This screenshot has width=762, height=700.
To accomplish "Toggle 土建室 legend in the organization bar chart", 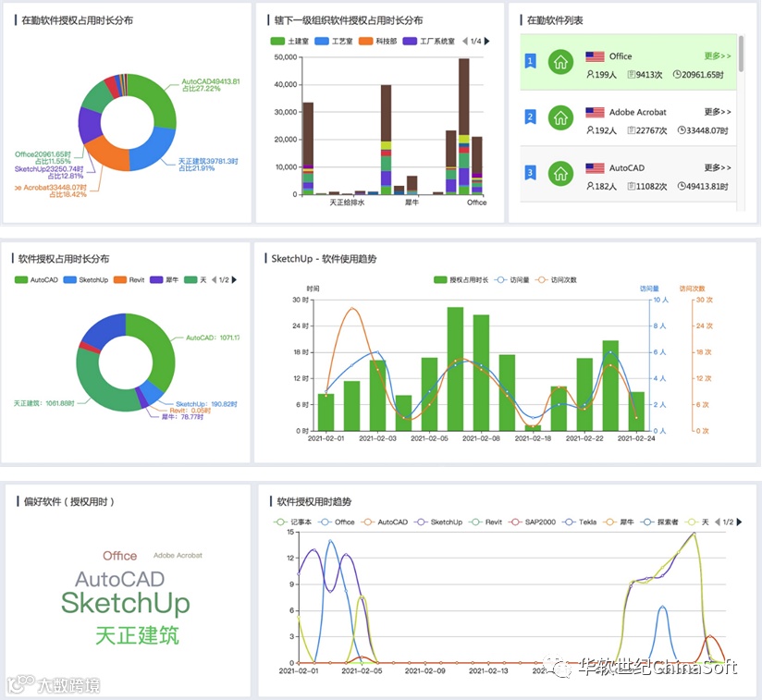I will point(289,42).
